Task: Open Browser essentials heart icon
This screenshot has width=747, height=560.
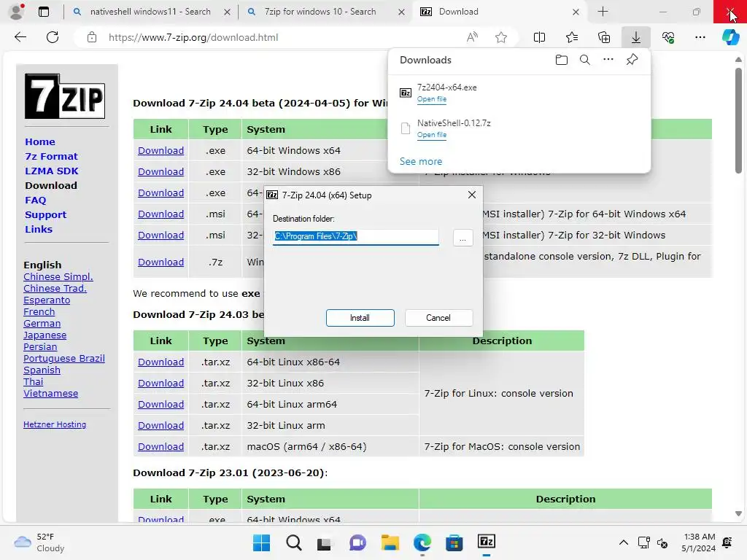Action: pos(668,37)
